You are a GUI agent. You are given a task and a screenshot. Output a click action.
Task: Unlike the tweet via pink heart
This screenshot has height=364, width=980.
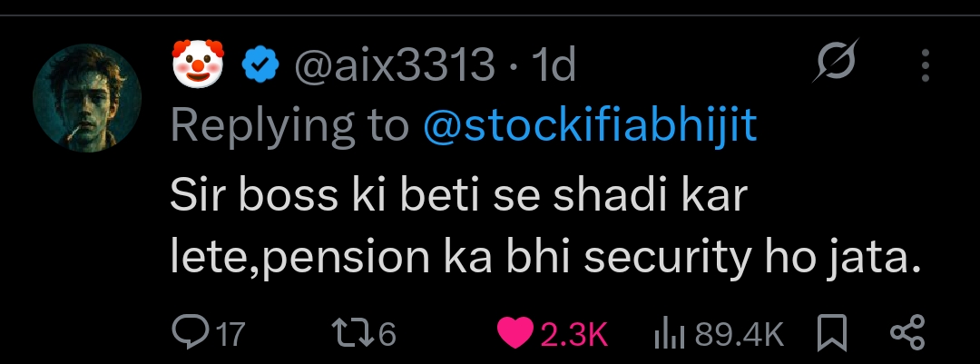[515, 333]
